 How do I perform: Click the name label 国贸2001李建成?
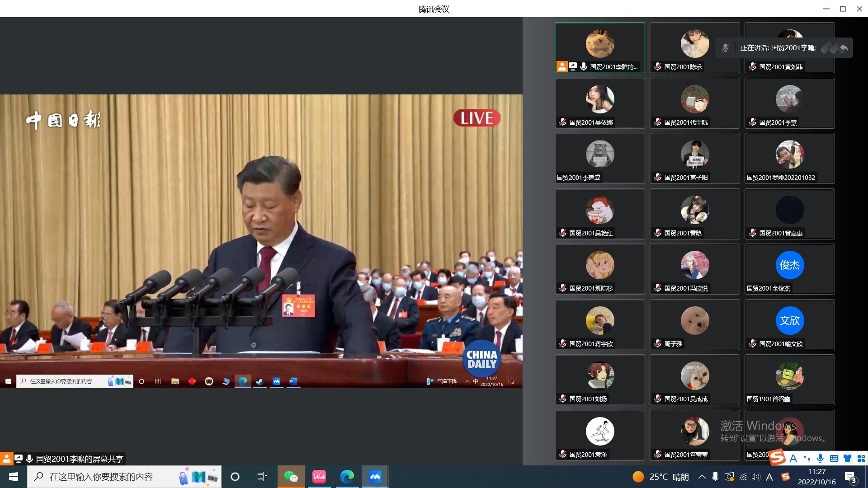[x=579, y=178]
